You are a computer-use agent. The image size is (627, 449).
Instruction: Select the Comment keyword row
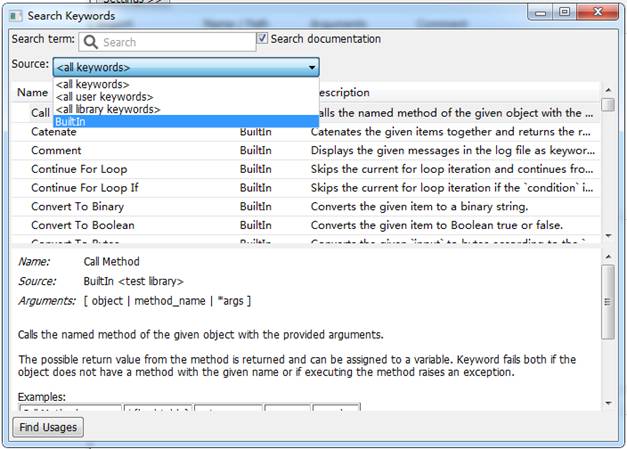(x=305, y=151)
